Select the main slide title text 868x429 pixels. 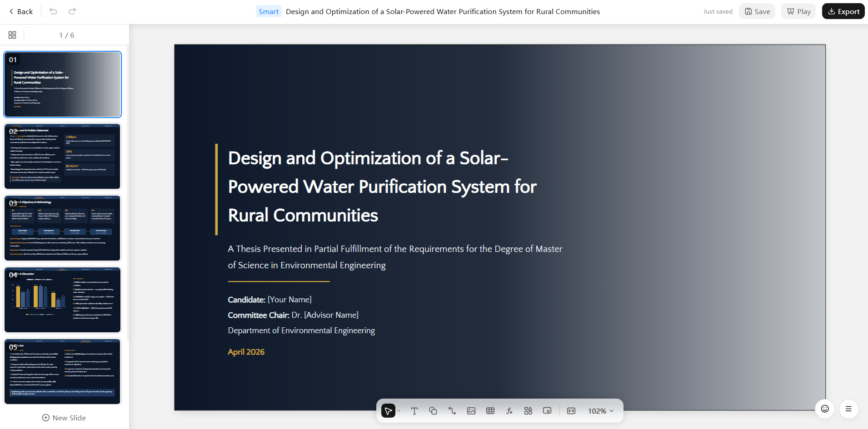(x=382, y=187)
